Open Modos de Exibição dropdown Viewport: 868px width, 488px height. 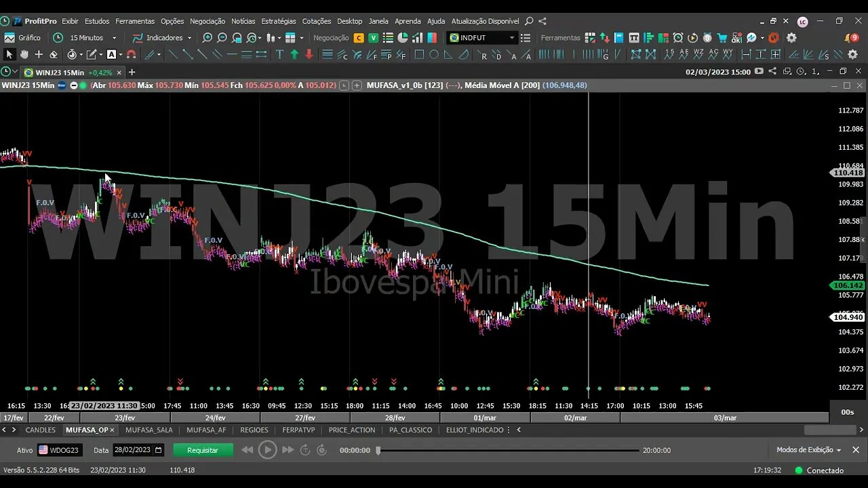coord(808,450)
